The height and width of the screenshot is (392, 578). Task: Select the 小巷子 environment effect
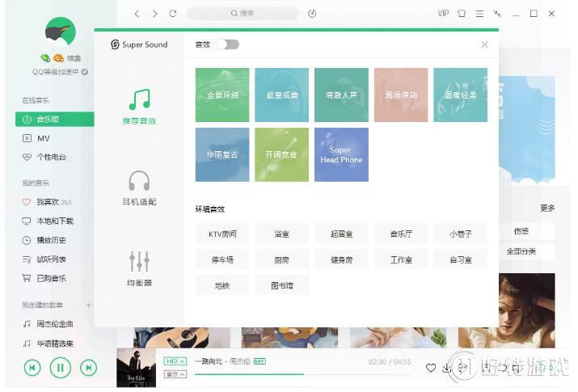click(461, 234)
